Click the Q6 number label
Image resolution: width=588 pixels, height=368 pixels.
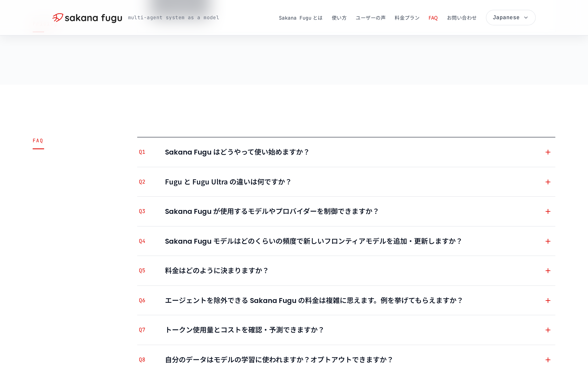142,301
